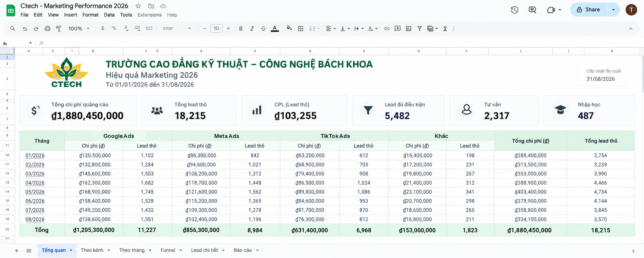
Task: Open the Edit menu
Action: tap(38, 15)
